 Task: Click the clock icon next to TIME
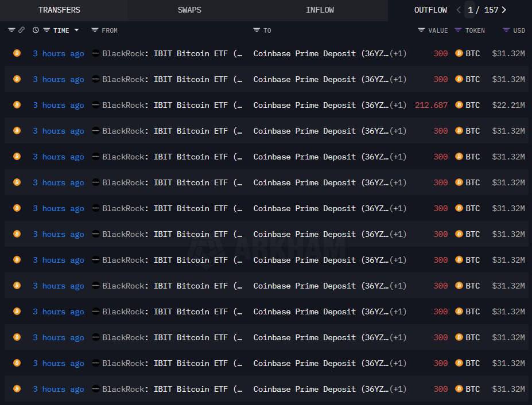click(36, 30)
